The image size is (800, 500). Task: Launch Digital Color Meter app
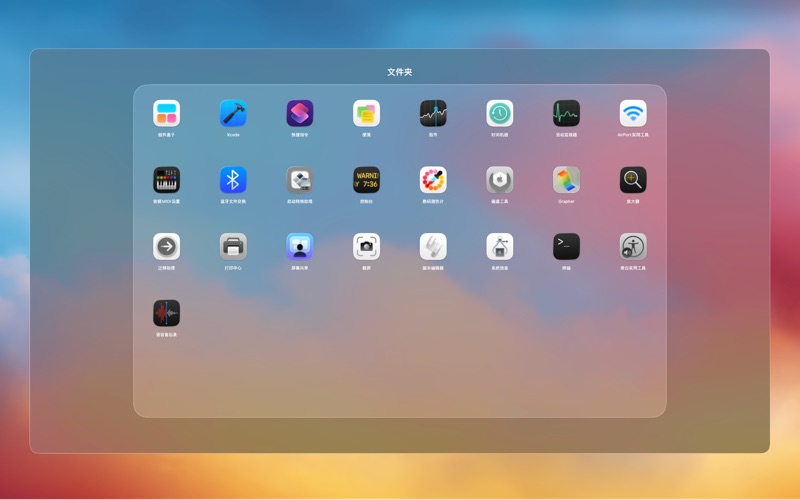(x=433, y=180)
